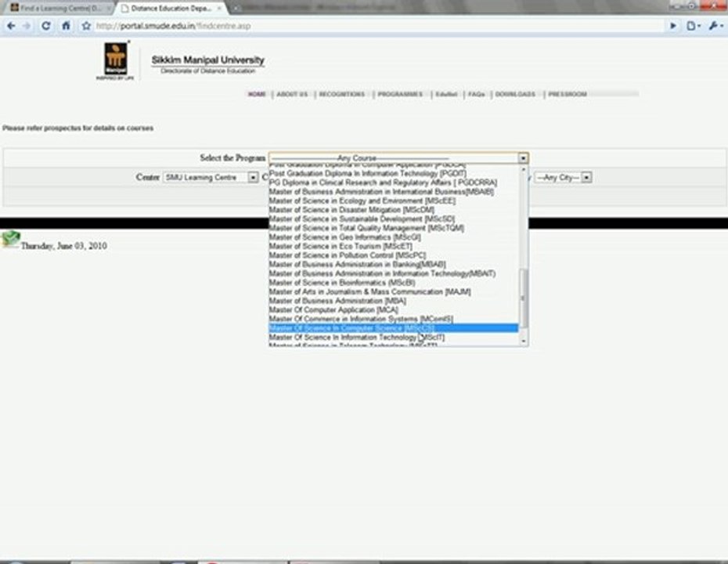The height and width of the screenshot is (564, 728).
Task: Open the PRESSROOM navigation link
Action: tap(568, 94)
